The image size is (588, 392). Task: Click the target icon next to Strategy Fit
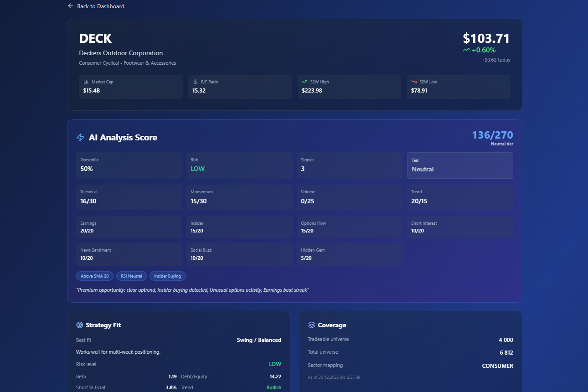[80, 325]
